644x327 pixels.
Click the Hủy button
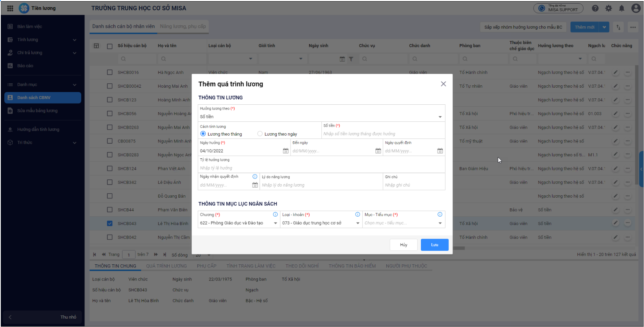[x=403, y=245]
